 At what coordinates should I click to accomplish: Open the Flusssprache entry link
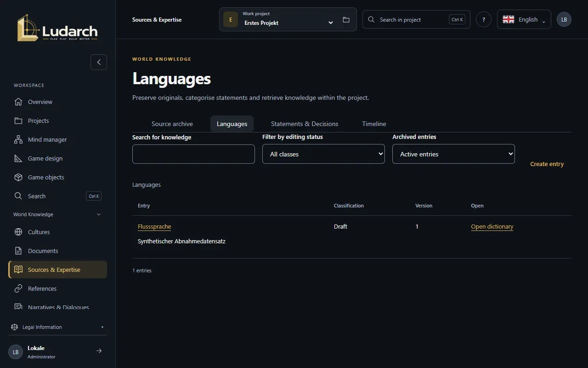coord(154,226)
